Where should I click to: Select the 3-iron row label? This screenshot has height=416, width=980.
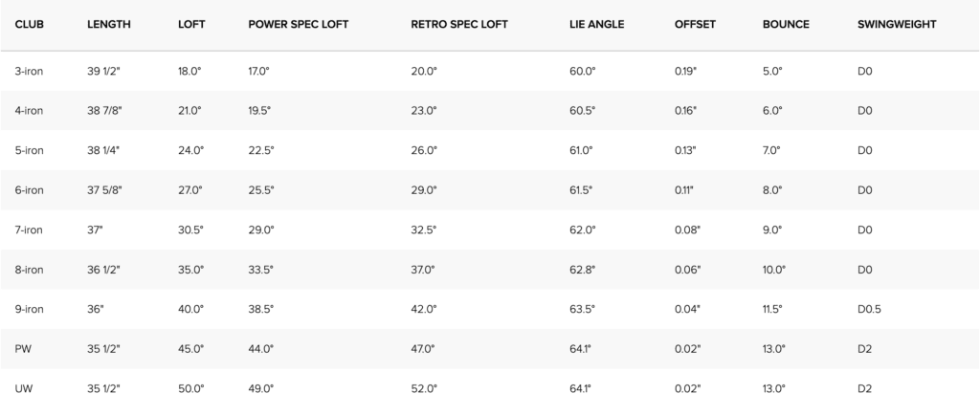point(29,71)
